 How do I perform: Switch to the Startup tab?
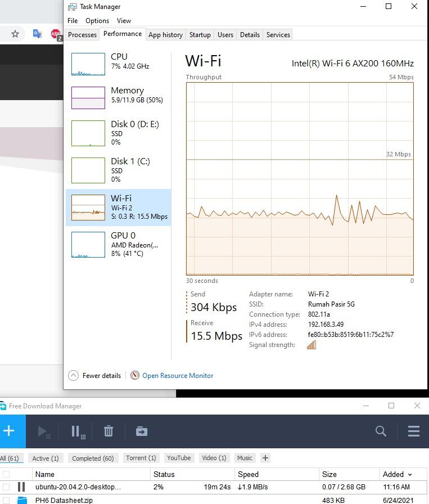pyautogui.click(x=200, y=35)
